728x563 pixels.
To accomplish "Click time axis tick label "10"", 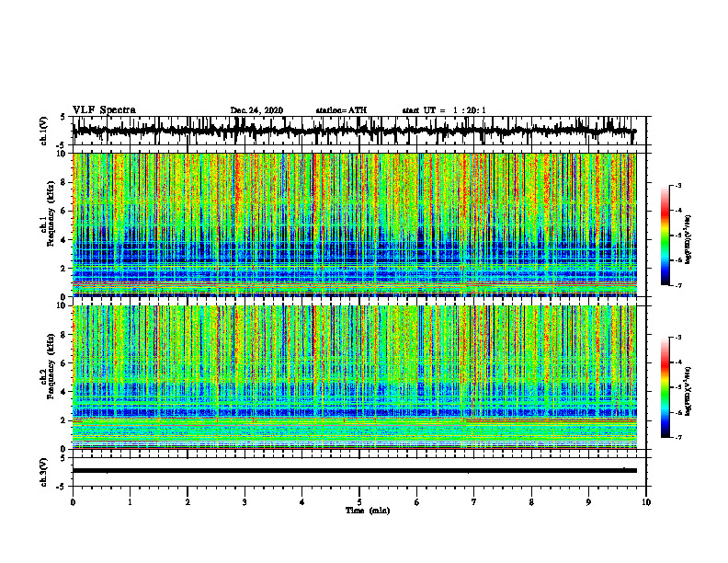I will tap(646, 502).
